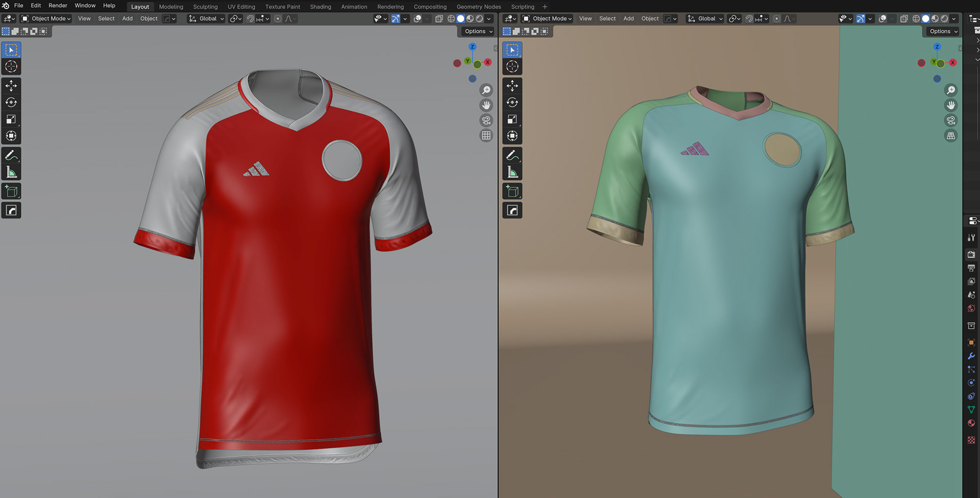This screenshot has width=980, height=498.
Task: Switch perspective/orthographic in left viewport
Action: point(486,136)
